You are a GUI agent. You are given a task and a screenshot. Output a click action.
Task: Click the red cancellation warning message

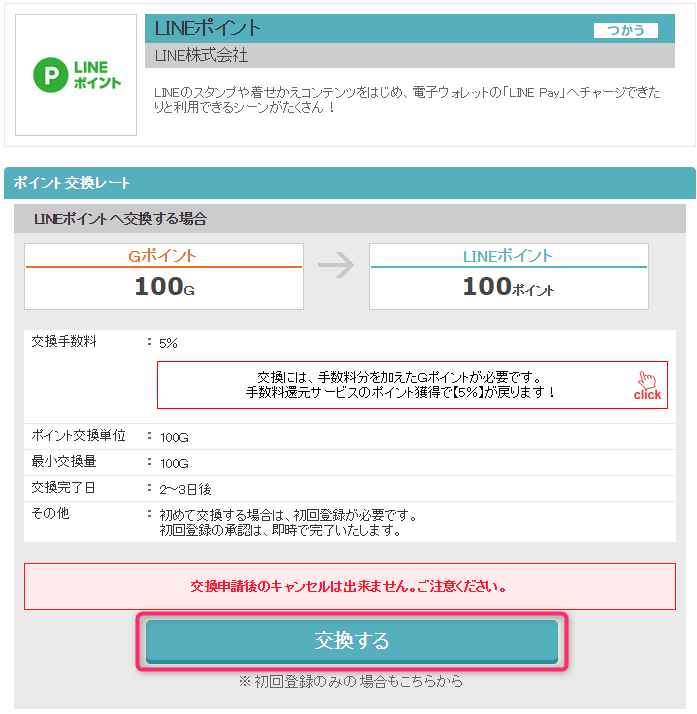(349, 586)
